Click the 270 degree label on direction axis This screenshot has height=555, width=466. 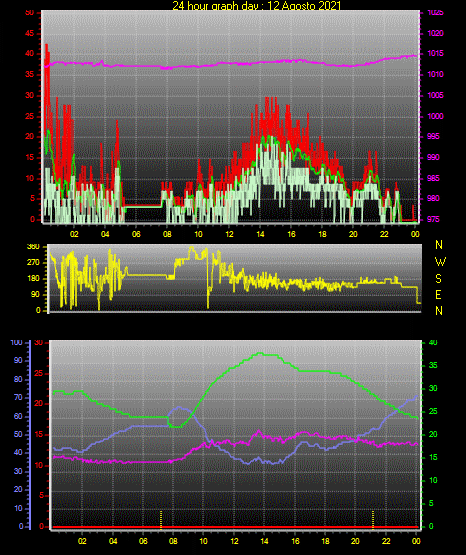(x=33, y=263)
